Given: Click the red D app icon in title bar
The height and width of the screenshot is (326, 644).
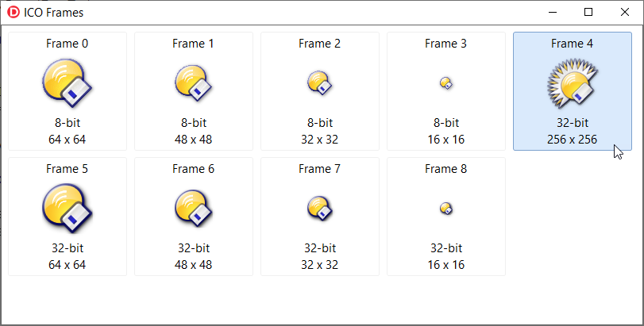Looking at the screenshot, I should pos(13,13).
